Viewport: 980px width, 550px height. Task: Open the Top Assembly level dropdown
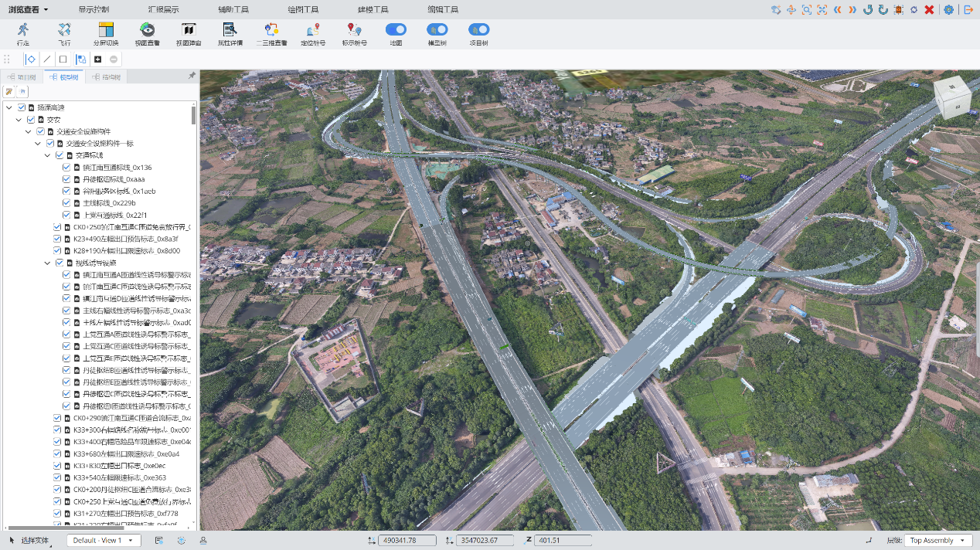(937, 541)
